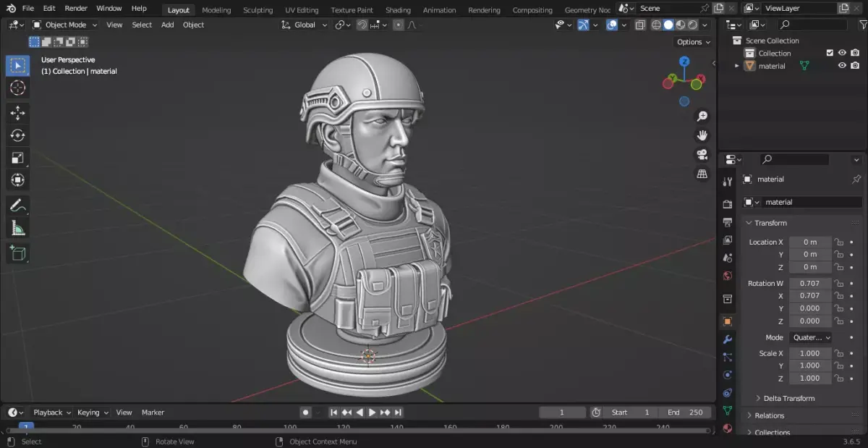Open the timeline Marker menu
Viewport: 868px width, 448px height.
point(153,413)
